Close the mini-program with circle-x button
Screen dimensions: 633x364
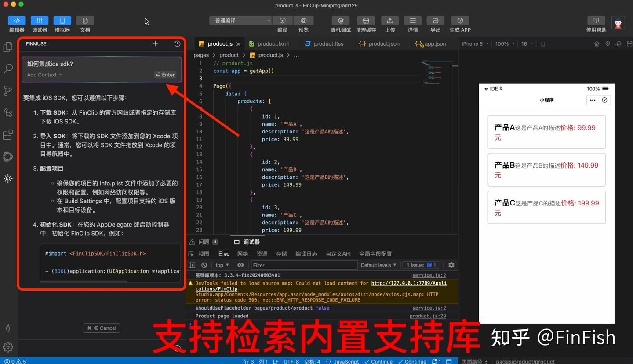[x=604, y=100]
